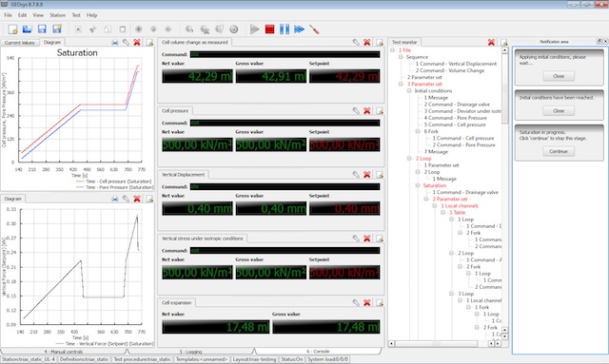This screenshot has width=609, height=364.
Task: Close the 'Initial conditions have been reached' notification
Action: [559, 110]
